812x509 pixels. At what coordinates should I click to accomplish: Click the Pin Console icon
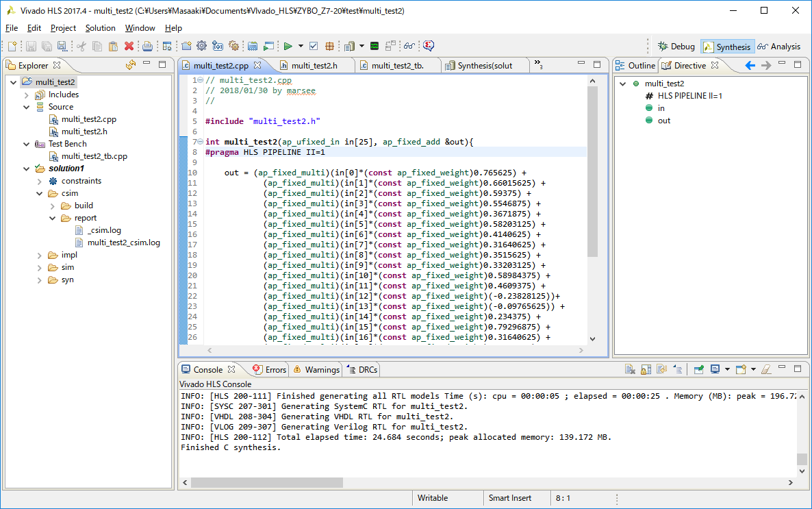tap(698, 369)
